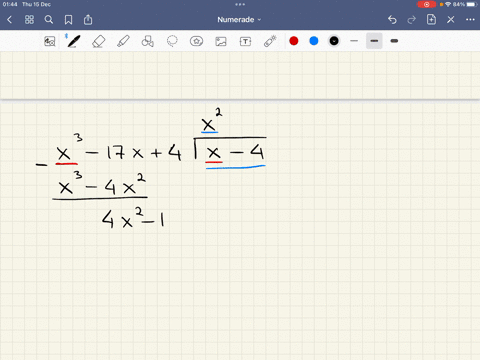
Task: Redo the last undone stroke
Action: pos(412,20)
